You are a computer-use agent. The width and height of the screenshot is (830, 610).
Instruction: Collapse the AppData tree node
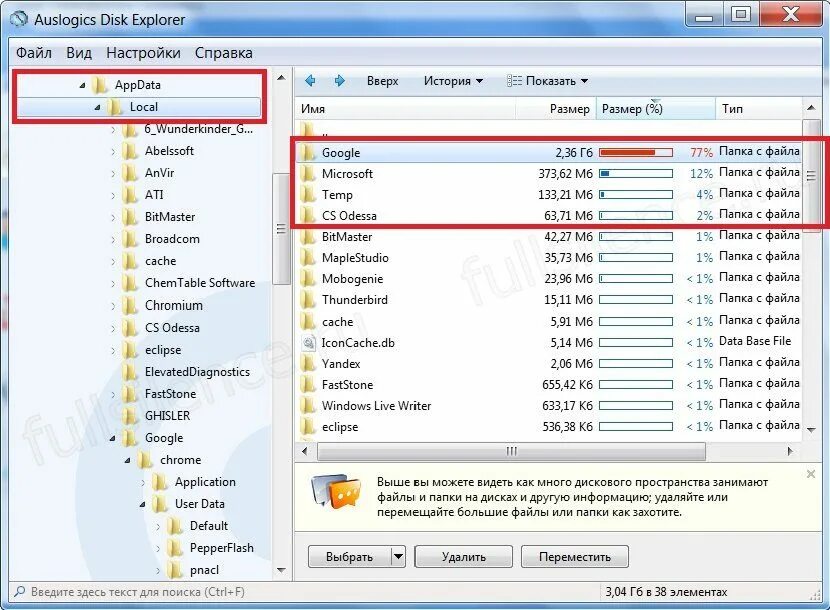(82, 85)
